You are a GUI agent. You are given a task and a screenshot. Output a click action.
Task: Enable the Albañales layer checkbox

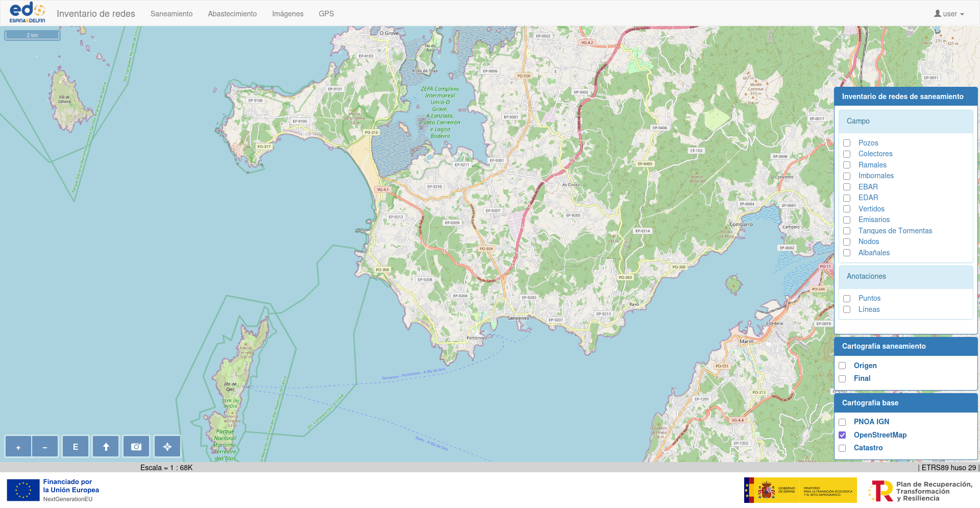point(847,253)
